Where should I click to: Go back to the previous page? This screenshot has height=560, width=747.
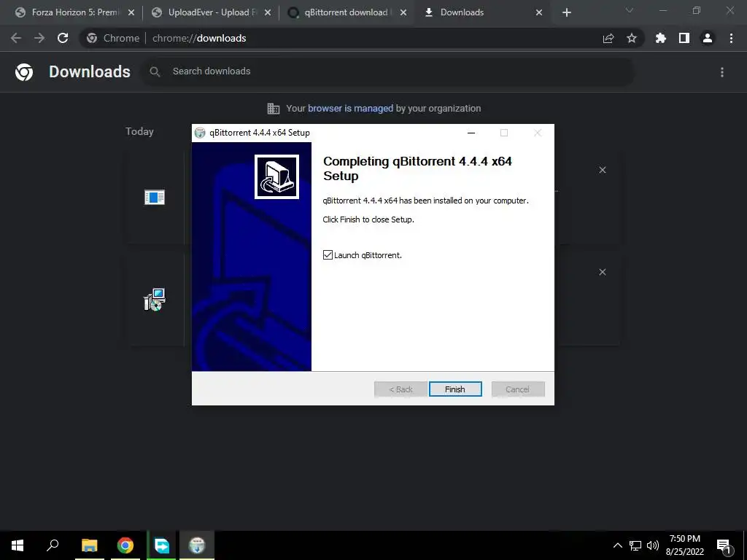pyautogui.click(x=16, y=38)
